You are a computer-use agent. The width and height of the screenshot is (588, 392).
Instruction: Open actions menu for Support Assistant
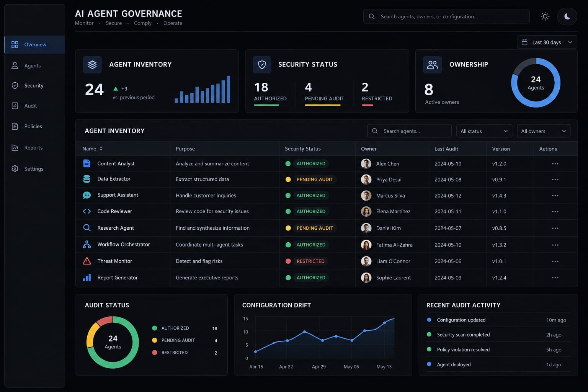555,196
